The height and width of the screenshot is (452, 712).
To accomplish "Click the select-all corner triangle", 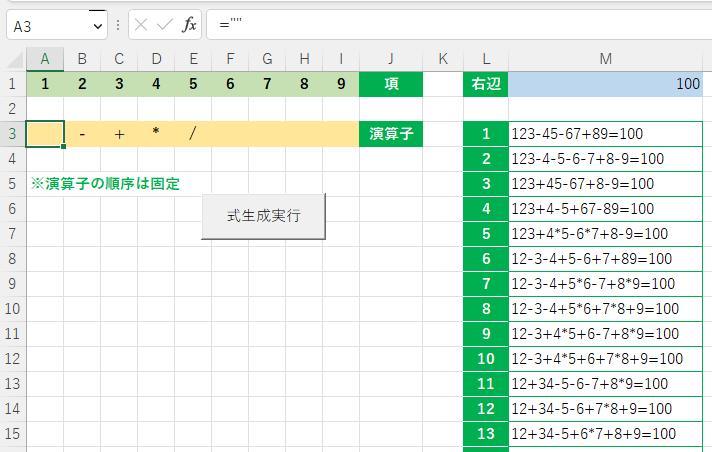I will point(12,60).
